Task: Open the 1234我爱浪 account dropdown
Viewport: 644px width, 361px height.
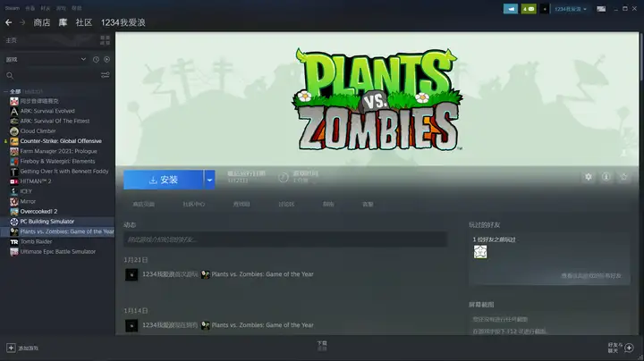Action: click(x=571, y=9)
